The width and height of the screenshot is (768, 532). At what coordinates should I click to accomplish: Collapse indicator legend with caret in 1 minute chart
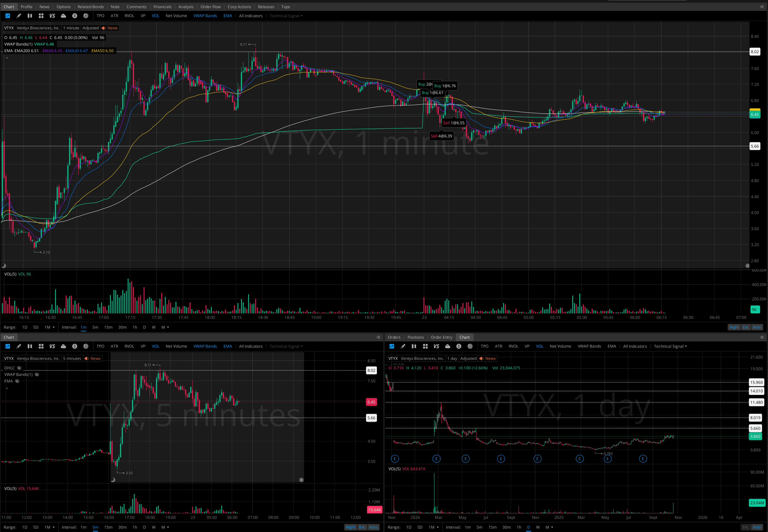tap(7, 58)
